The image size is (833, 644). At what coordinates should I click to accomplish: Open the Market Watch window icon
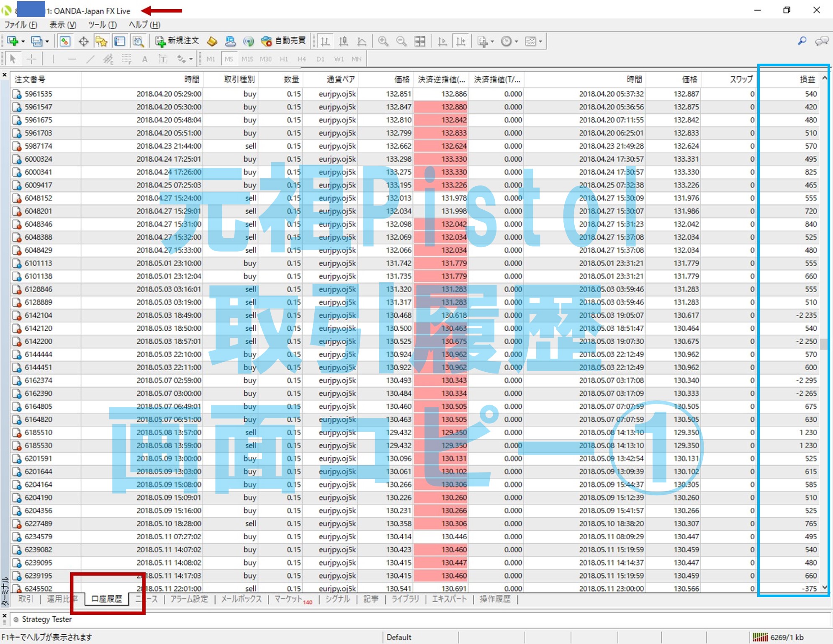65,41
